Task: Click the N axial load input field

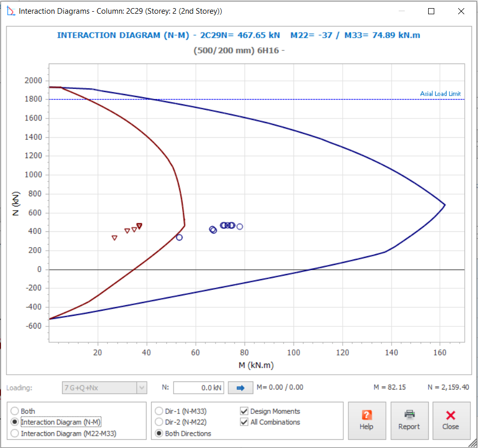Action: pyautogui.click(x=198, y=388)
